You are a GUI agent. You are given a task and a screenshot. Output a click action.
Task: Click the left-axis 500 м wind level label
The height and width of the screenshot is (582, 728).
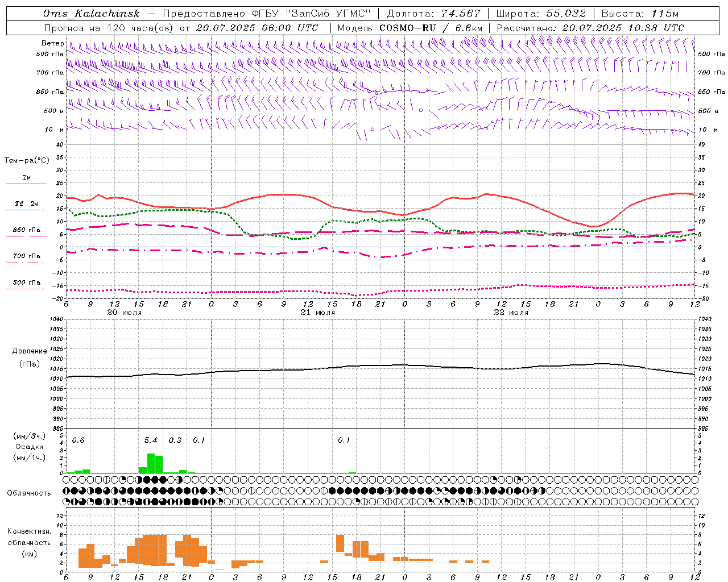pos(53,111)
